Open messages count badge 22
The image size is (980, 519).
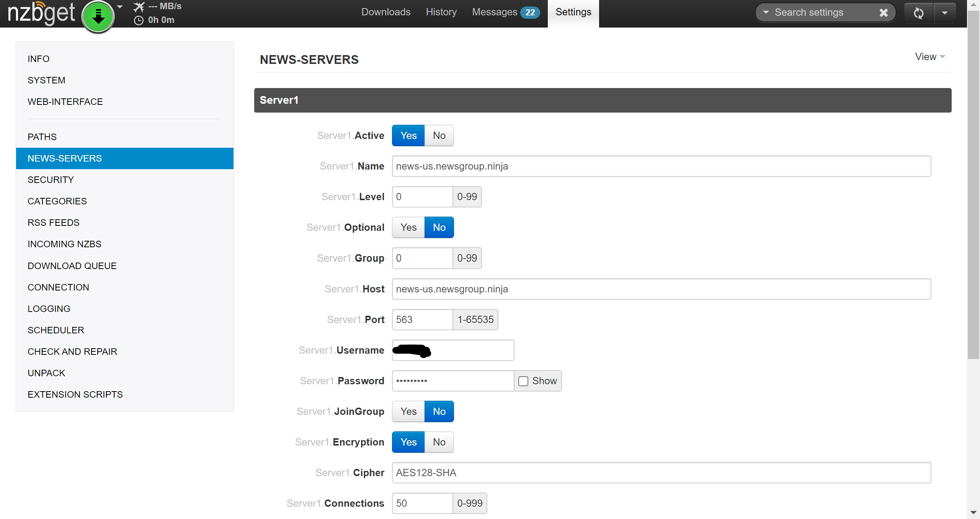(x=530, y=12)
